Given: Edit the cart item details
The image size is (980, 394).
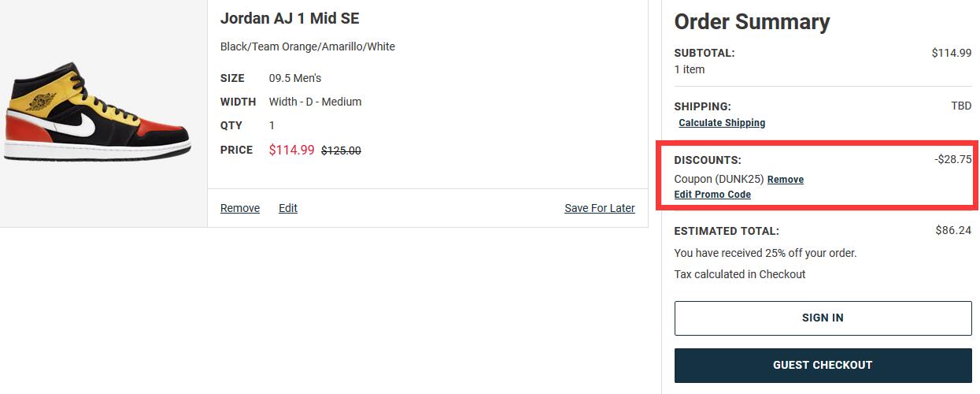Looking at the screenshot, I should tap(288, 208).
